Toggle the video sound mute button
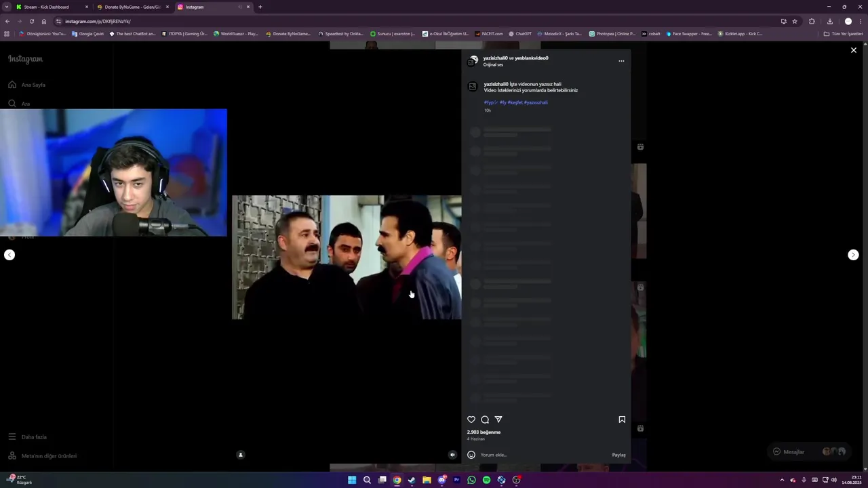The image size is (868, 488). [452, 455]
